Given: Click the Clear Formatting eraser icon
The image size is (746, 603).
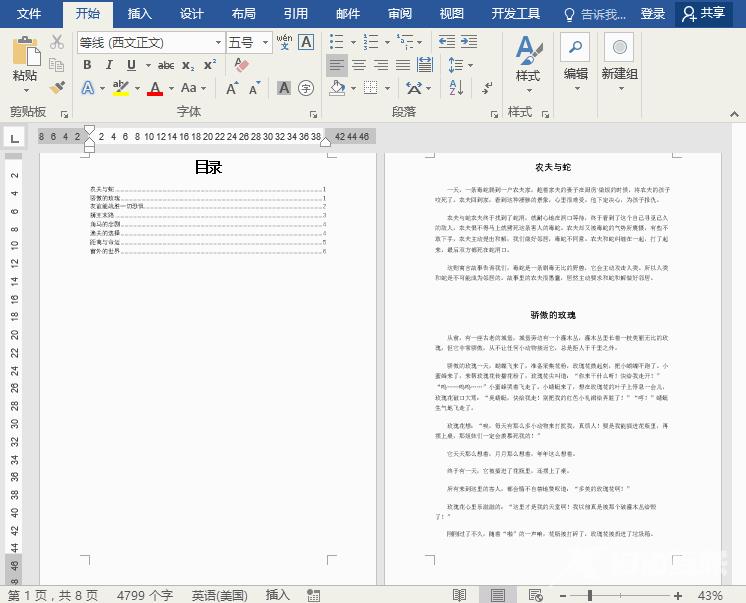Looking at the screenshot, I should point(240,65).
